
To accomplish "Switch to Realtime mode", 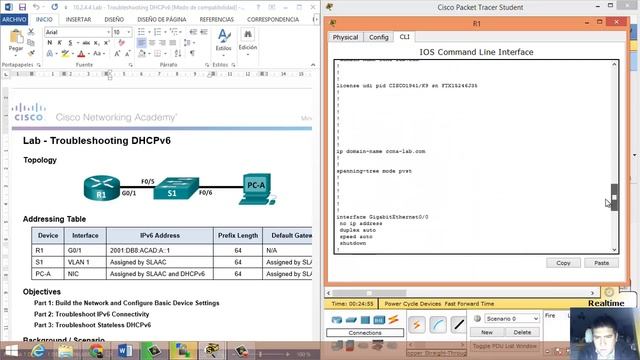I will point(606,303).
